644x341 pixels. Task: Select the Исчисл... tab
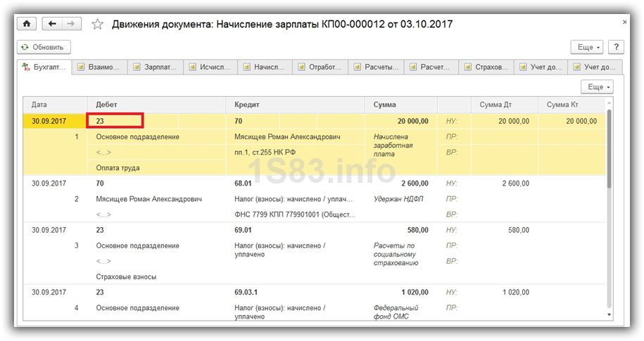[x=210, y=67]
